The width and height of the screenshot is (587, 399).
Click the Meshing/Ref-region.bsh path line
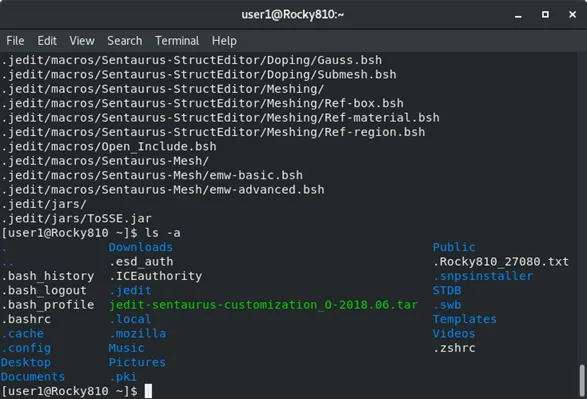point(213,132)
